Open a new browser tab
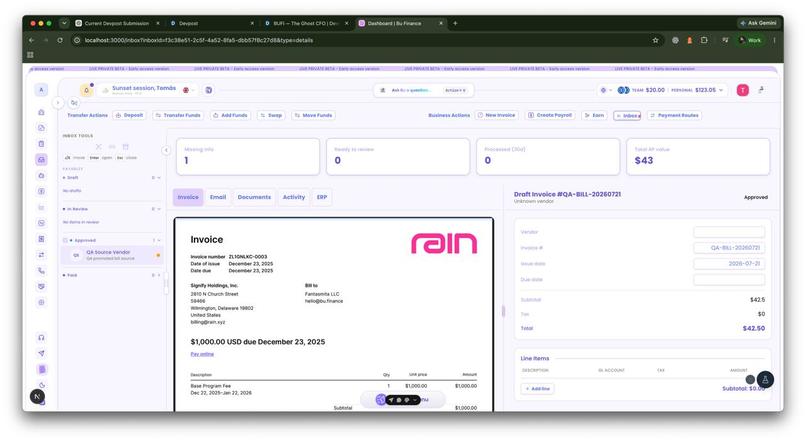The width and height of the screenshot is (806, 441). coord(455,23)
